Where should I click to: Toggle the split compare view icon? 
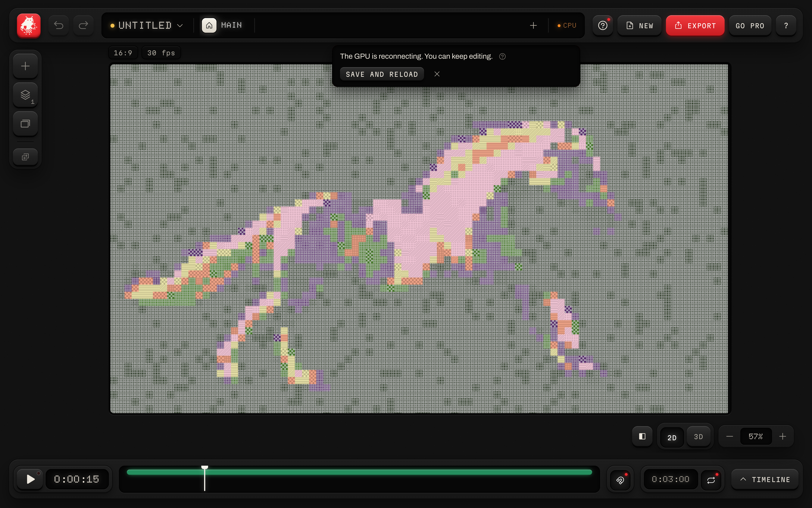(x=642, y=437)
